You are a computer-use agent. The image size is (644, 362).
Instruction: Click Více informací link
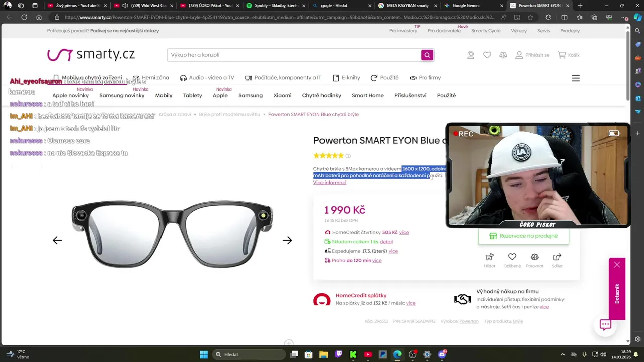(330, 183)
